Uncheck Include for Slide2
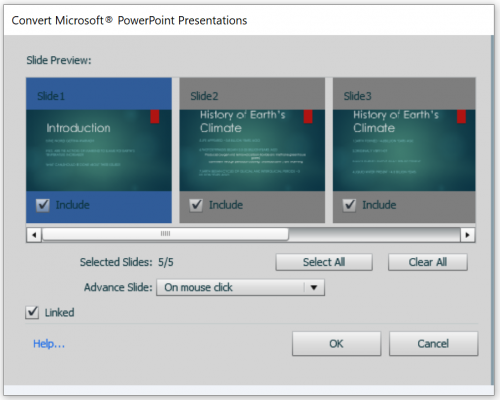This screenshot has height=400, width=500. point(196,205)
